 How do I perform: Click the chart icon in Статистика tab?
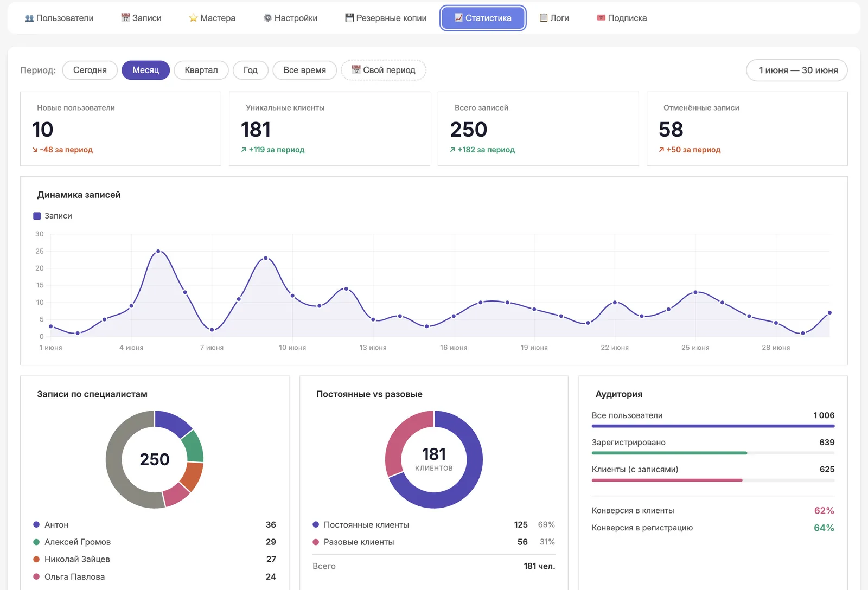point(459,18)
